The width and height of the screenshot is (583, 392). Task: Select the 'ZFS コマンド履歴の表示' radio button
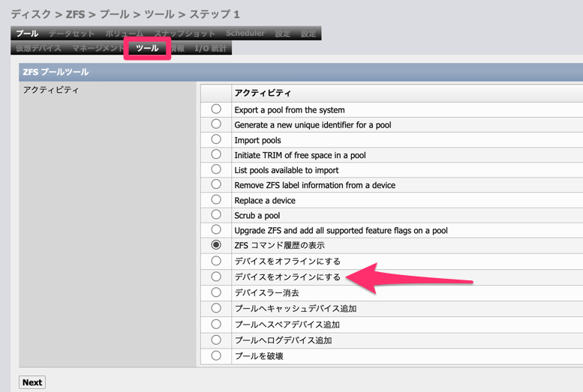(216, 245)
